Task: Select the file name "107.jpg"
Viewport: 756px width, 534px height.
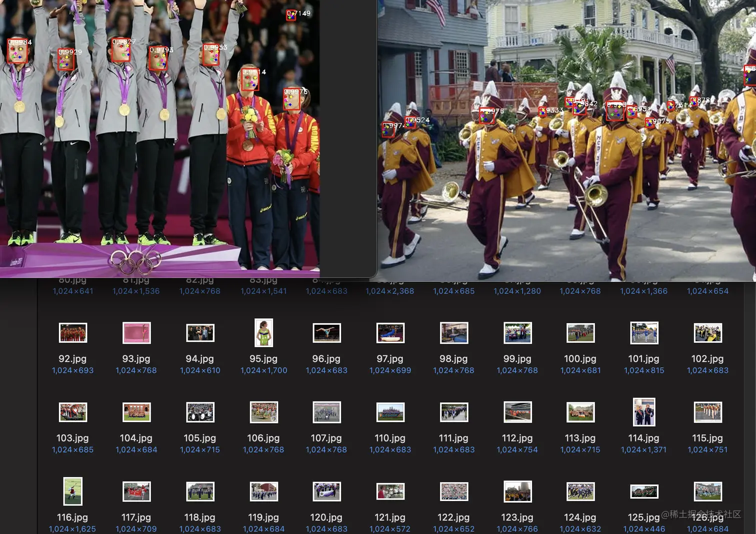Action: click(326, 438)
